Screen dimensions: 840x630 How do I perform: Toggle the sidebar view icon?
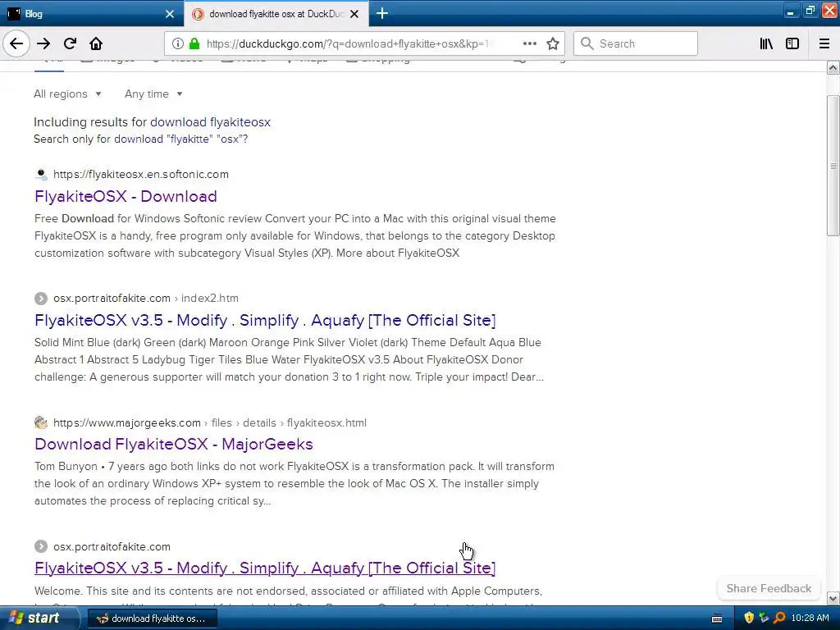792,43
